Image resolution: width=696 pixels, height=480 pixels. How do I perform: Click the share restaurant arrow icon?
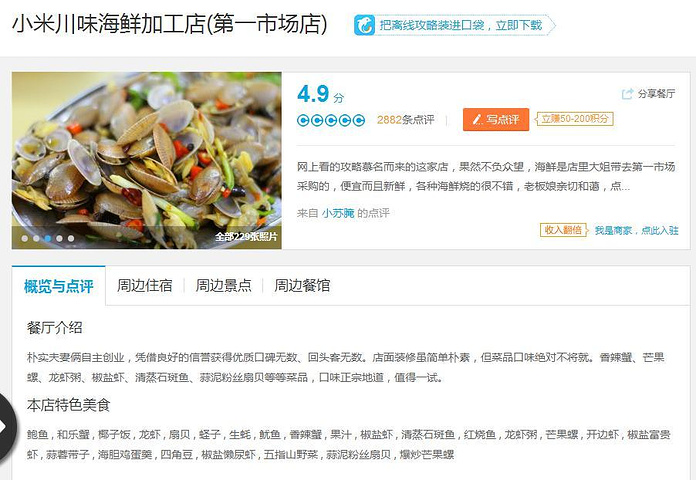point(628,94)
